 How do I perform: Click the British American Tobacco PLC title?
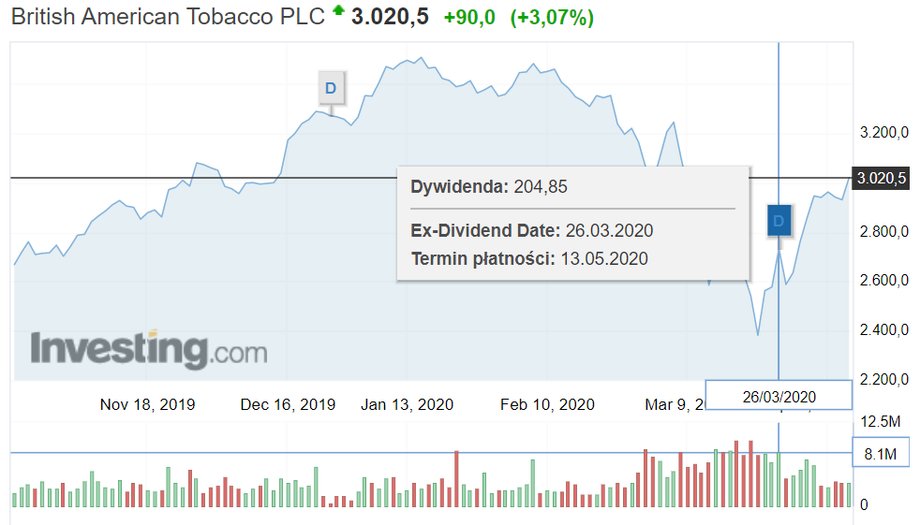[168, 16]
